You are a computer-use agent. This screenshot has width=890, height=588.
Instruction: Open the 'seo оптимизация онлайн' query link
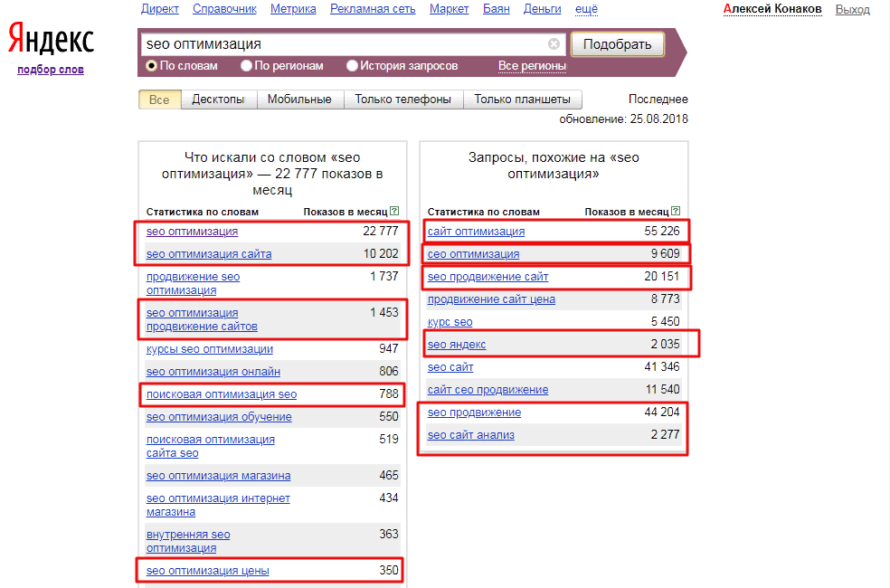point(213,372)
